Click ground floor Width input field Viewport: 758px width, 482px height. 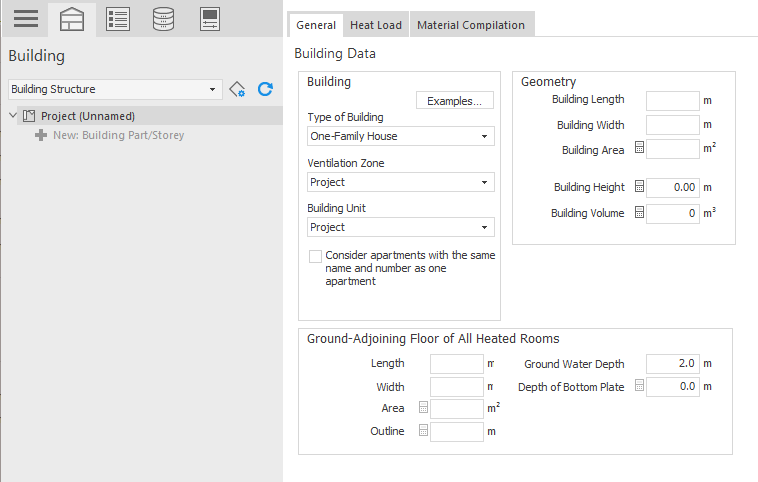457,387
